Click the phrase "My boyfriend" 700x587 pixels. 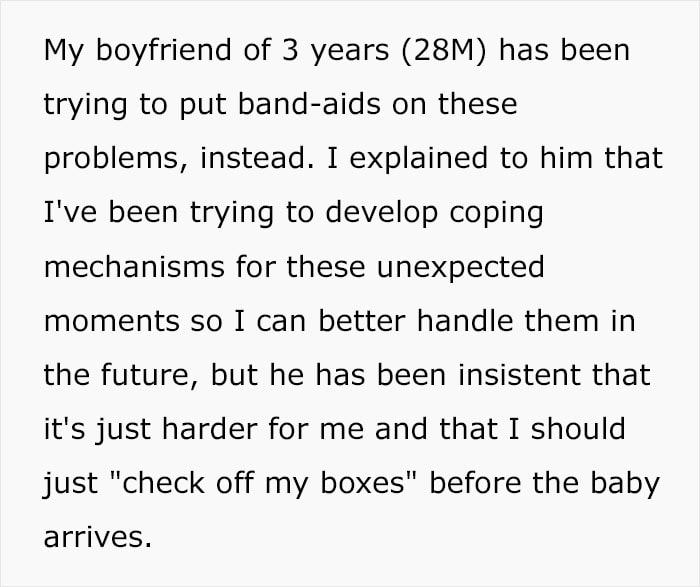point(138,50)
